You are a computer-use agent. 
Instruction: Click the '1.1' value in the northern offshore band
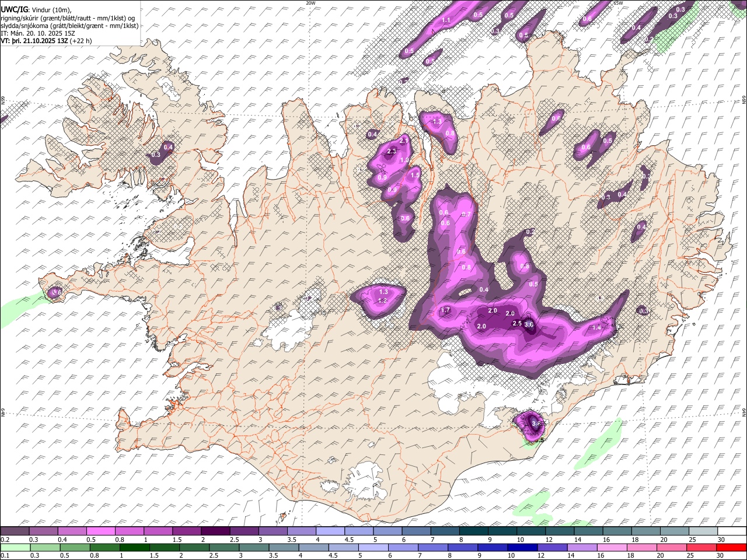[446, 20]
